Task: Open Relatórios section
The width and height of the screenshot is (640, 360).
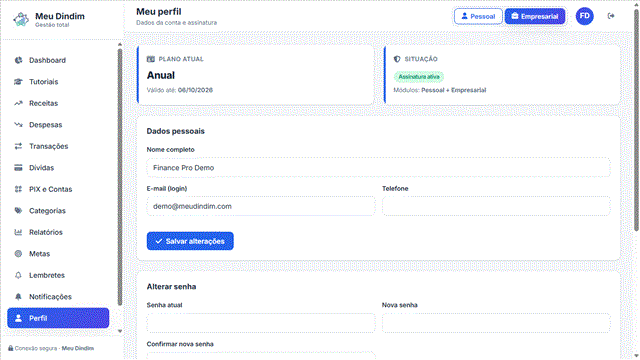Action: coord(58,232)
